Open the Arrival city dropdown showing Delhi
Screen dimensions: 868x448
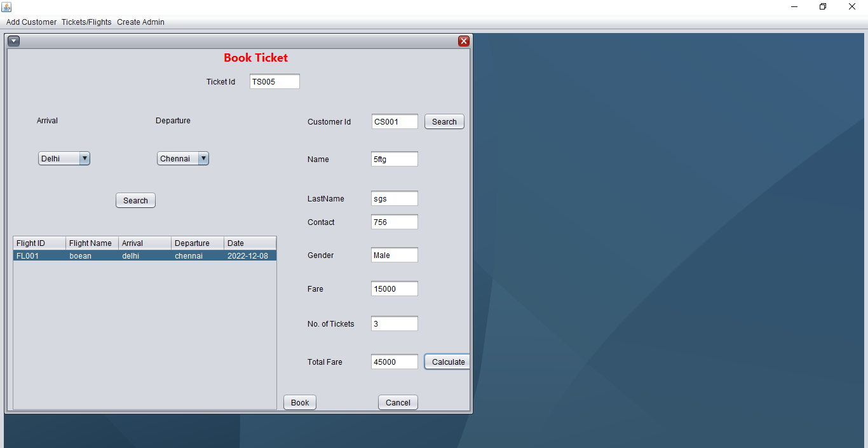(64, 158)
